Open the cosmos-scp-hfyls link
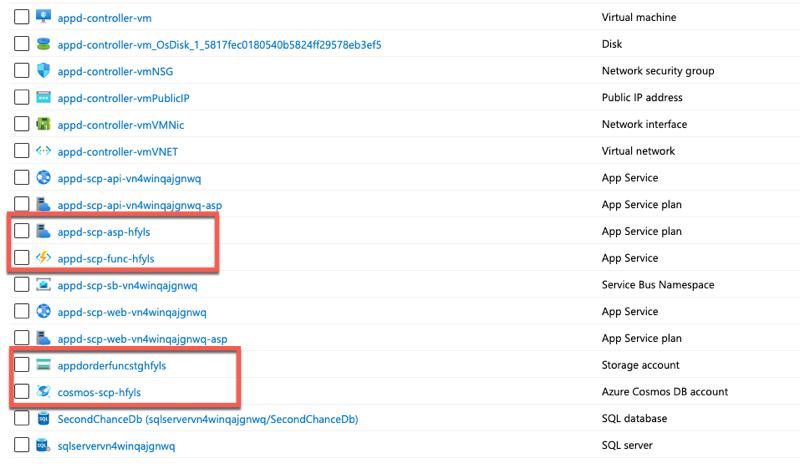This screenshot has width=800, height=469. [x=99, y=392]
